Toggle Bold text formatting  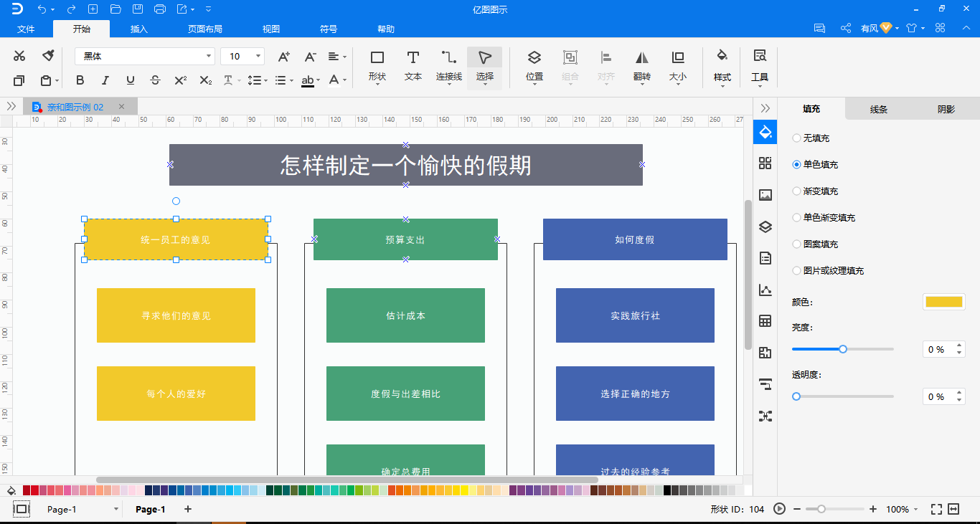[80, 80]
